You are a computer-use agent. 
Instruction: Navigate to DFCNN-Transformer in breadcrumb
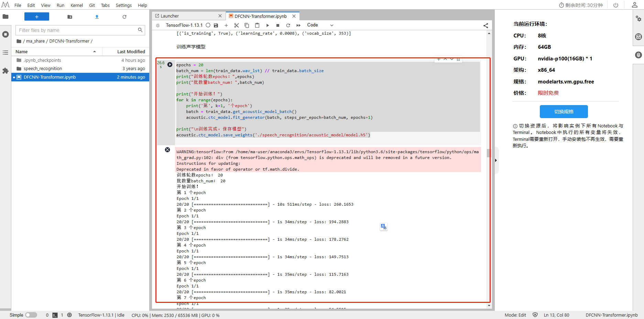[x=69, y=41]
